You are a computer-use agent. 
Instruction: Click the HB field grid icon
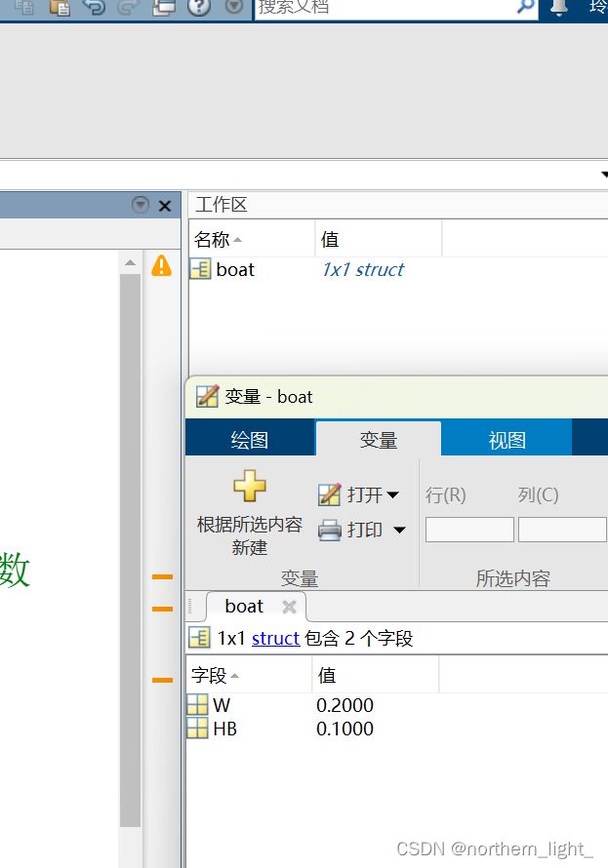coord(197,728)
